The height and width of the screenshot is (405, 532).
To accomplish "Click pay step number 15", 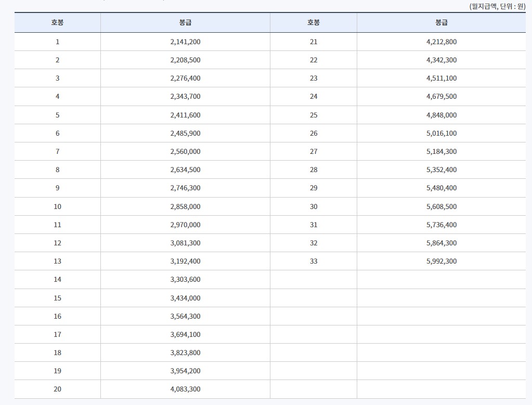I will [x=57, y=298].
